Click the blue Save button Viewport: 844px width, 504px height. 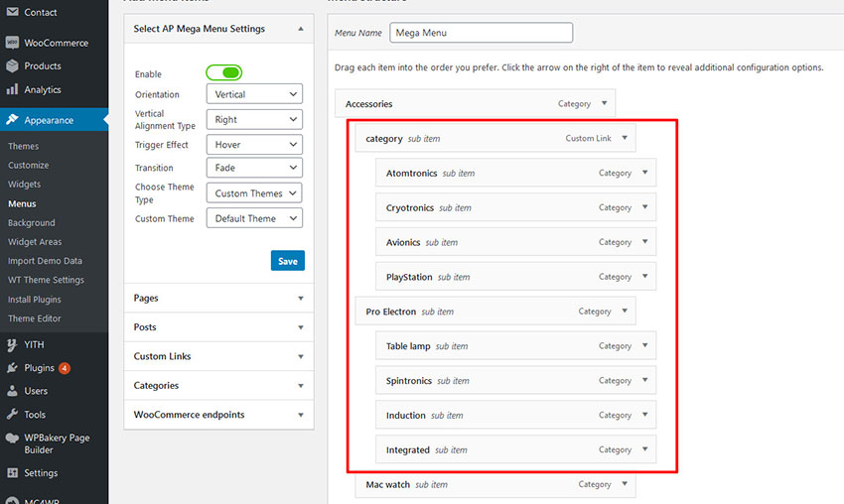point(287,261)
